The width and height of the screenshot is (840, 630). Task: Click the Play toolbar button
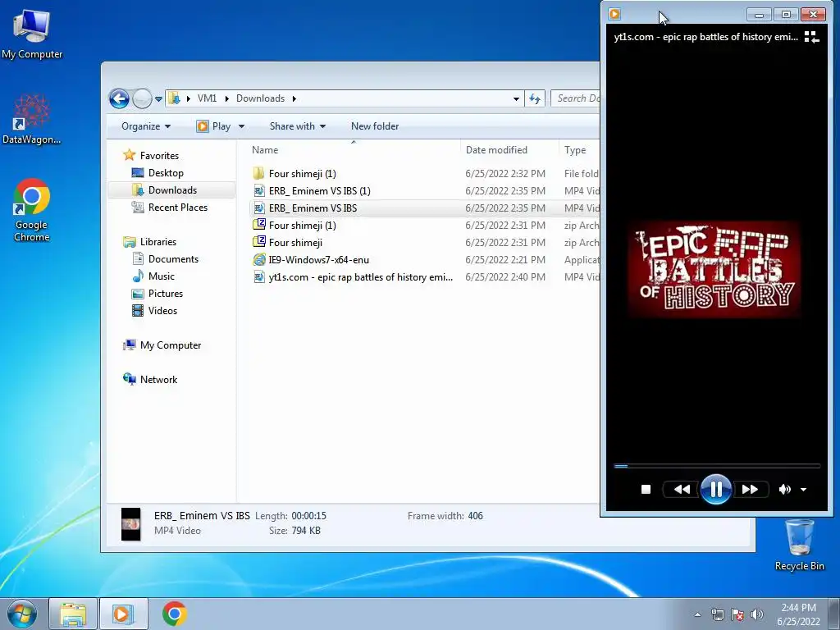[214, 126]
